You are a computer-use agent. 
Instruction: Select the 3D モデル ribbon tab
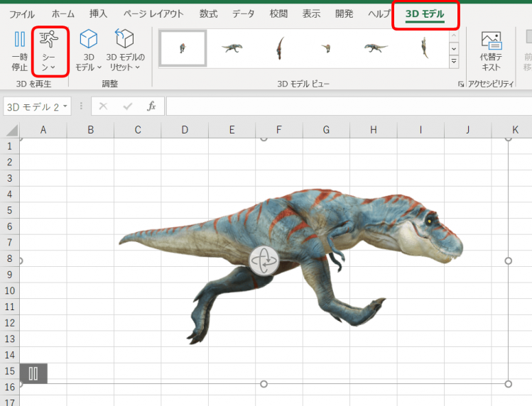click(x=425, y=14)
